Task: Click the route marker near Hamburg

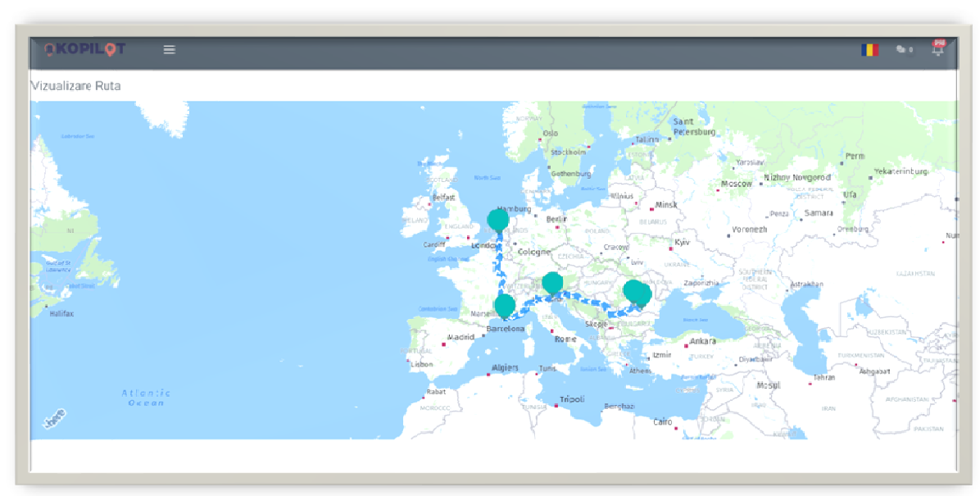Action: (497, 220)
